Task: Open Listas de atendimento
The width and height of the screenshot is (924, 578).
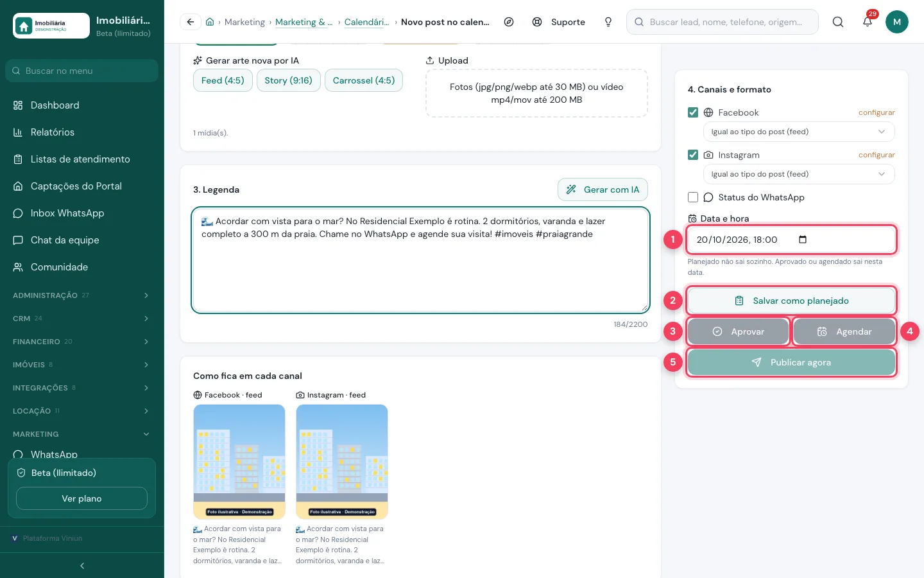Action: tap(82, 159)
